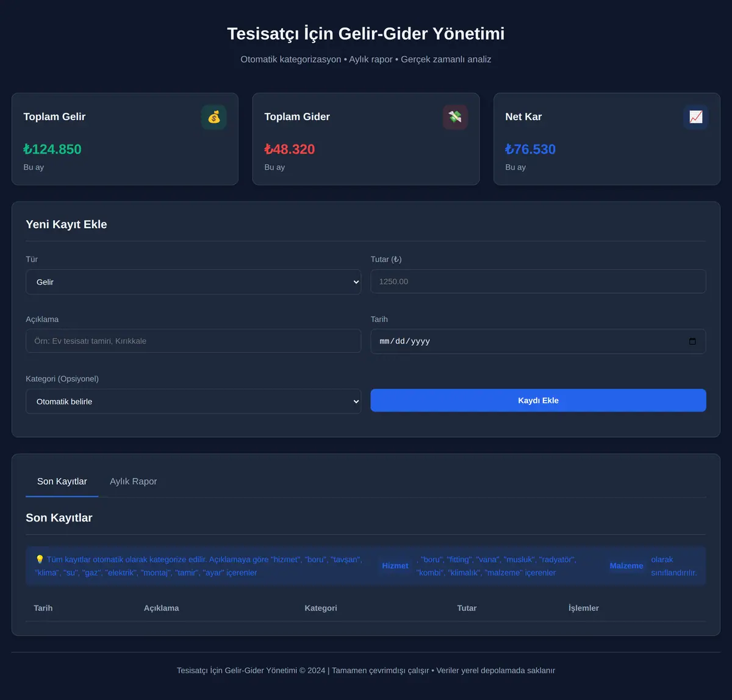
Task: Open the calendar picker icon in Tarih field
Action: tap(692, 341)
